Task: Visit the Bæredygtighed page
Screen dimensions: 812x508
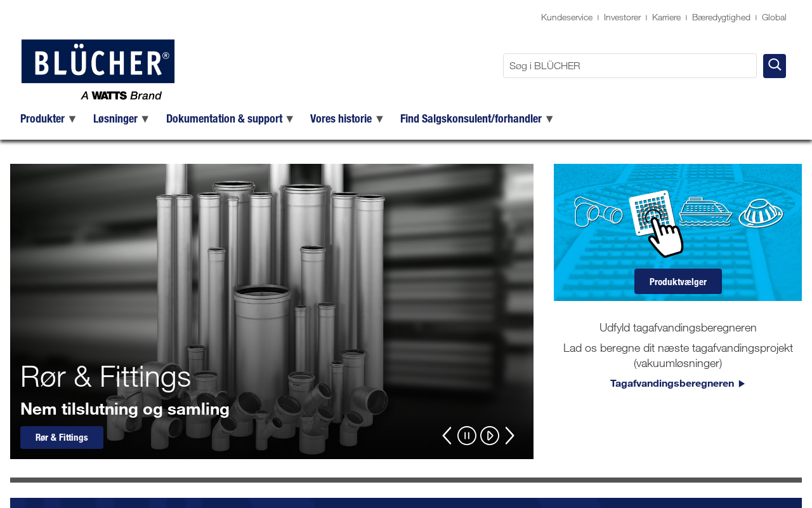Action: [x=721, y=17]
